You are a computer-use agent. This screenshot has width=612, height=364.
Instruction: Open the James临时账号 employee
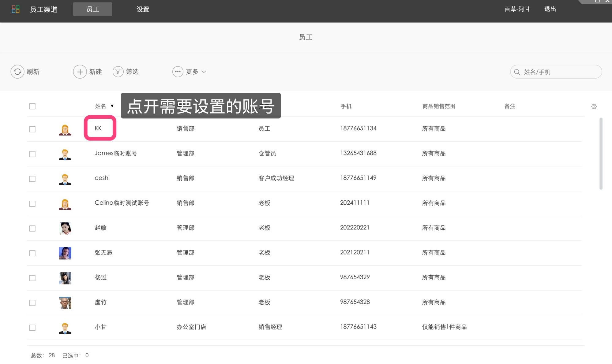coord(116,153)
